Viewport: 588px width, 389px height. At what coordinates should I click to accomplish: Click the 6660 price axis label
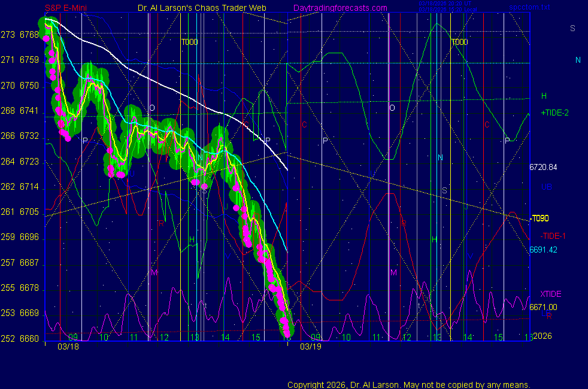(x=29, y=338)
